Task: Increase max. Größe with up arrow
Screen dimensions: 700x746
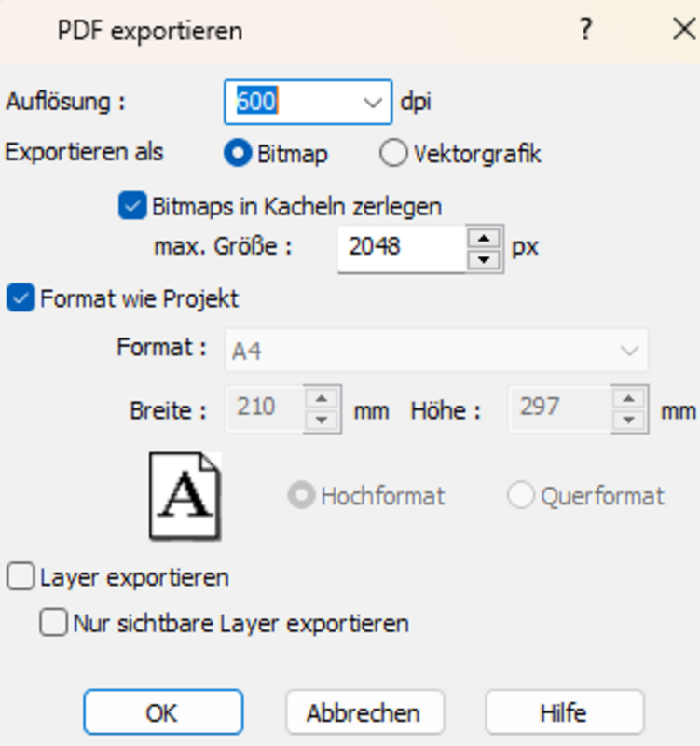Action: 482,238
